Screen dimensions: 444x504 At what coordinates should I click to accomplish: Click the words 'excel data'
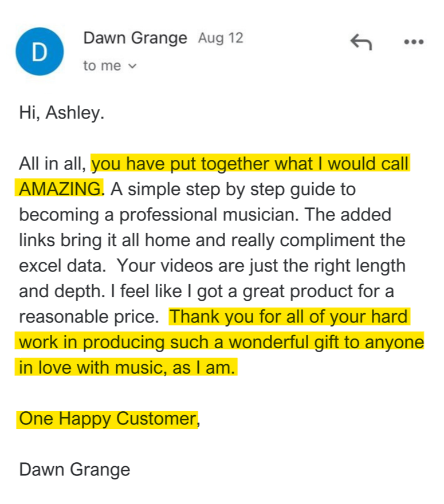point(62,266)
